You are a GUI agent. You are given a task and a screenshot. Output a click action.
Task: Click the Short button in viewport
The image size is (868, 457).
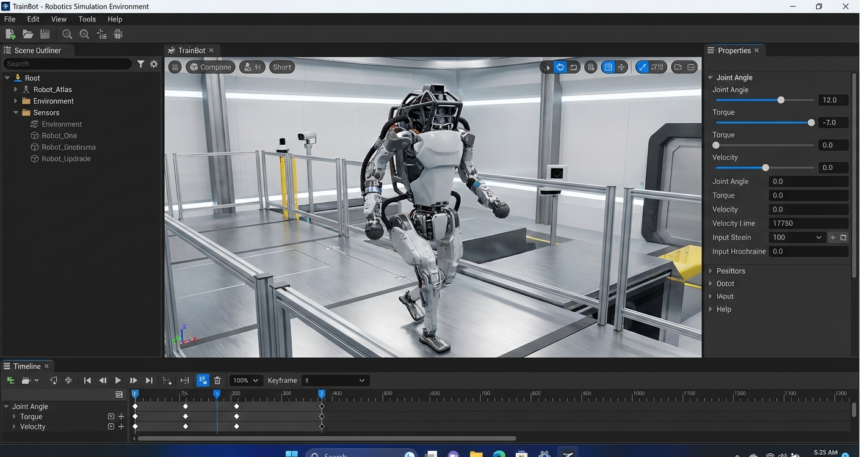click(x=281, y=67)
